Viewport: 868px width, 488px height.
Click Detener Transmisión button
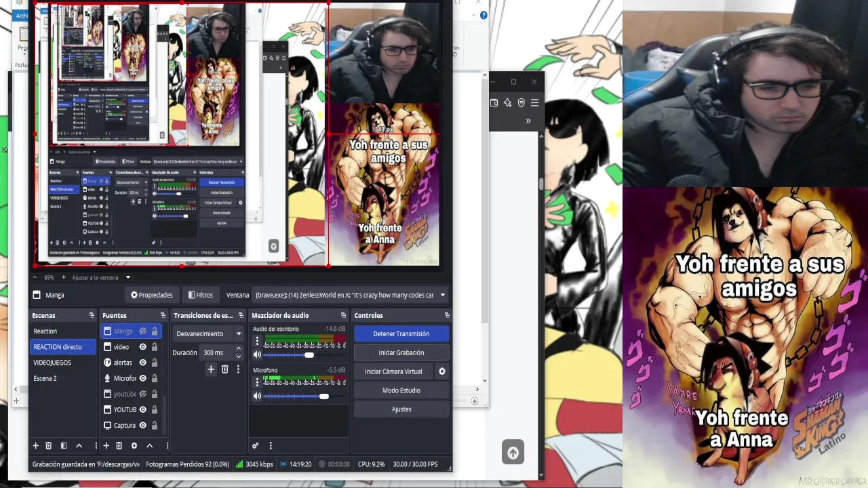point(401,333)
